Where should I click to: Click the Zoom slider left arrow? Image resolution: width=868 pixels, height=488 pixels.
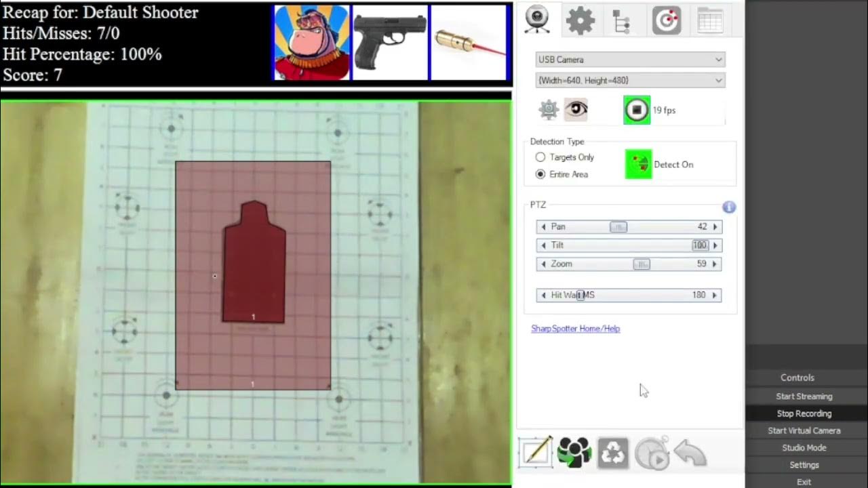(543, 264)
